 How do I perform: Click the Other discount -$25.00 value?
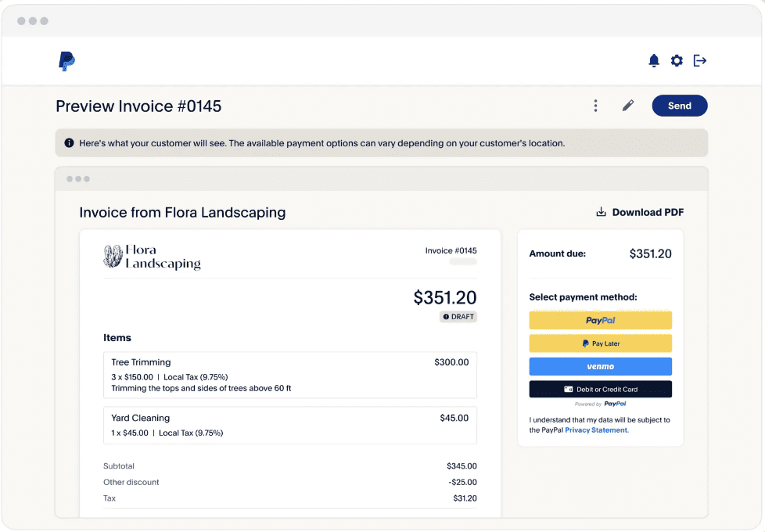click(x=462, y=482)
